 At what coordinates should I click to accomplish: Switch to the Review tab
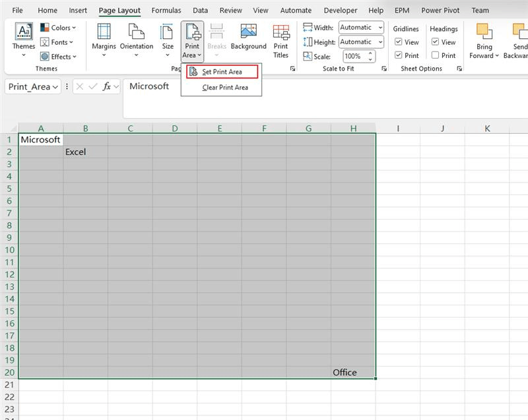[230, 11]
